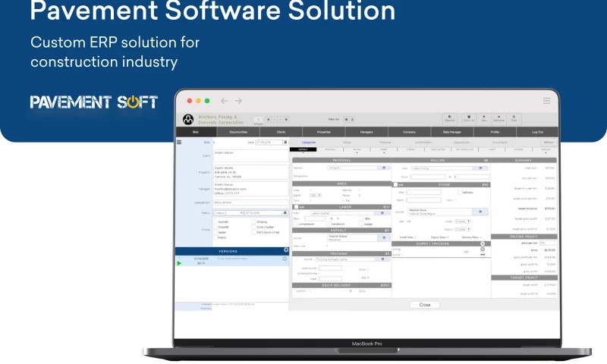Click the price per ton input field
Screen dimensions: 607x364
(x=547, y=243)
